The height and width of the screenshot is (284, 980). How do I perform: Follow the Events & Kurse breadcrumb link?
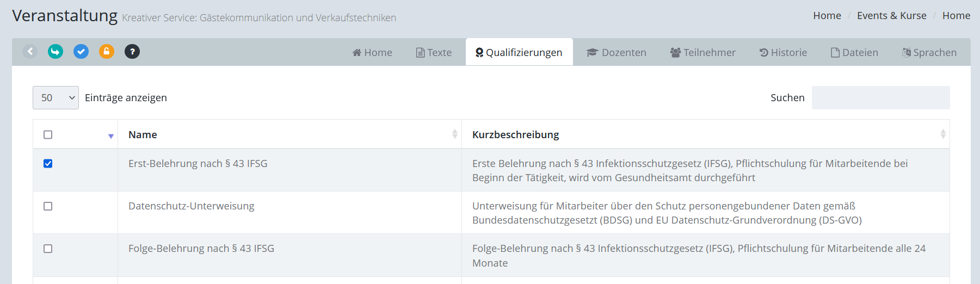pos(891,16)
